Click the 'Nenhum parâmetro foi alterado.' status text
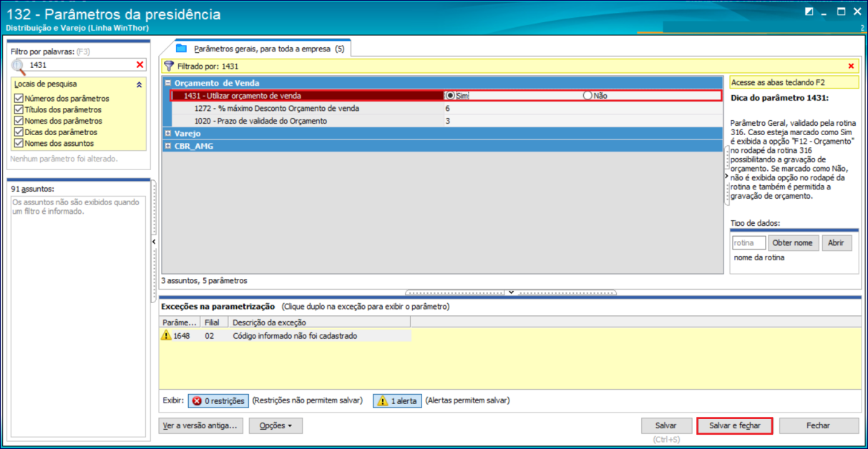Image resolution: width=868 pixels, height=449 pixels. 64,159
